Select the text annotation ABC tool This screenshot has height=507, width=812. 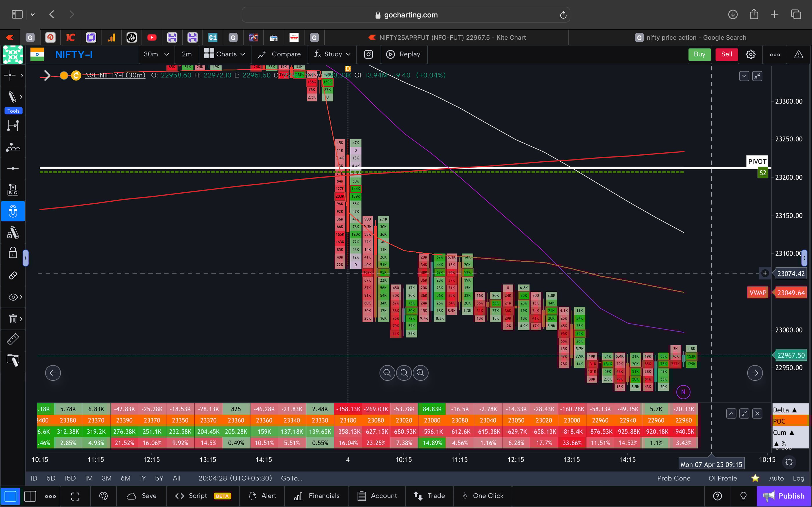(x=13, y=189)
